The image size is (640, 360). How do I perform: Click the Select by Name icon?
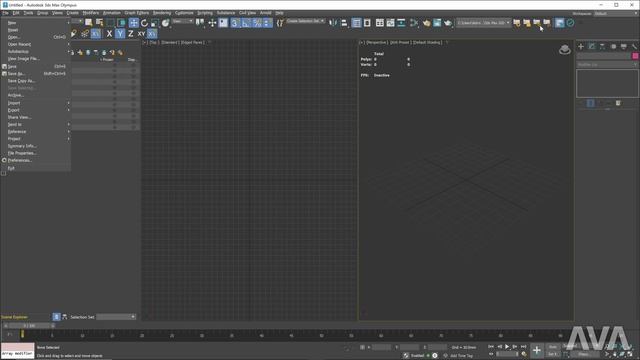(x=99, y=22)
